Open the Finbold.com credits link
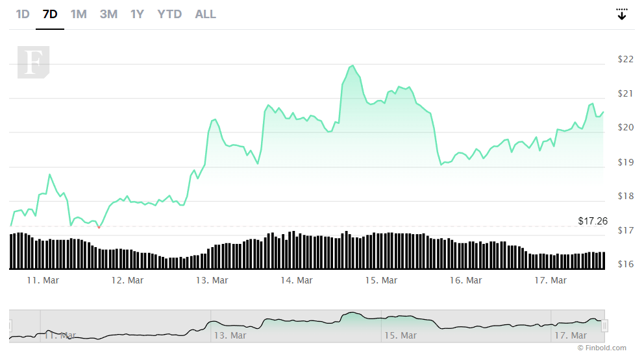The image size is (644, 360). 602,348
